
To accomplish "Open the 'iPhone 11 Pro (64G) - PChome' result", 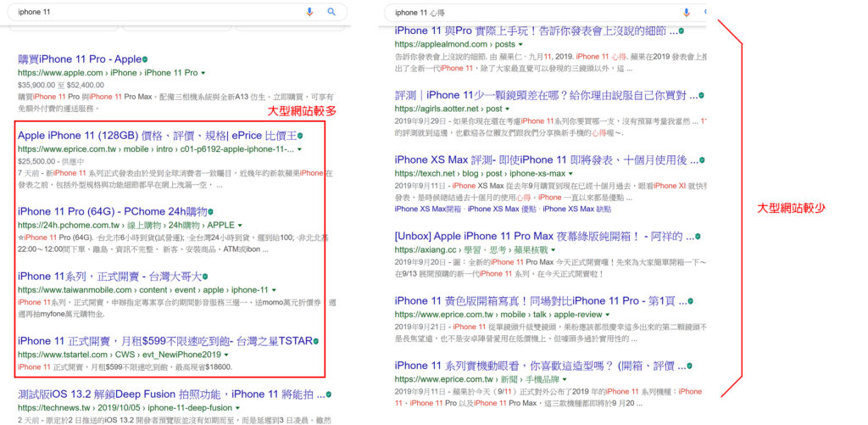I will coord(113,212).
